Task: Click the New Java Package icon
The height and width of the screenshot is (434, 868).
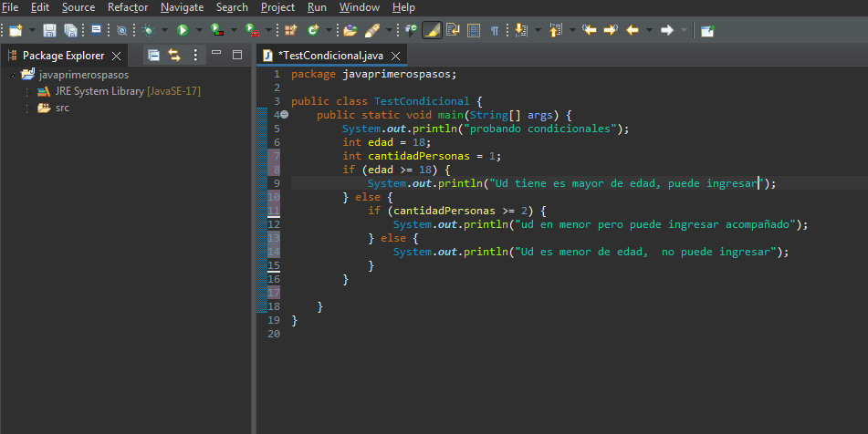Action: click(x=290, y=30)
